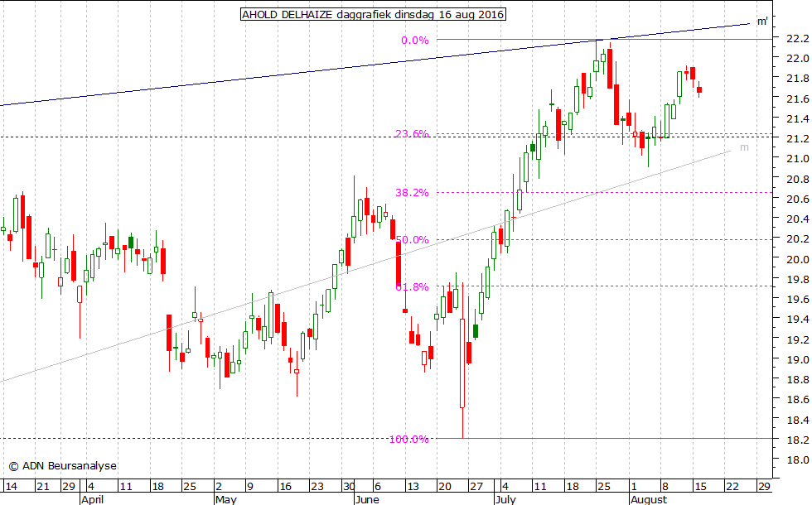Click the ADN Beursanalyse copyright text
Viewport: 812px width, 505px height.
click(x=63, y=465)
